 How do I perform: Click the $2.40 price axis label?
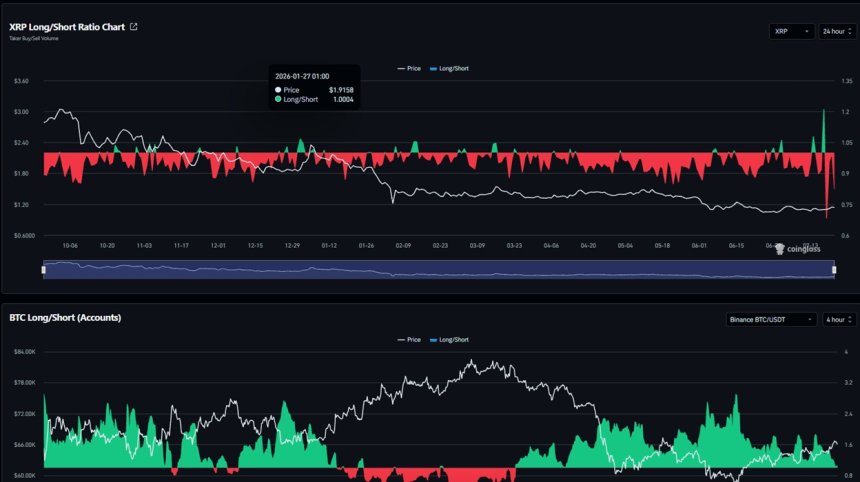click(x=21, y=143)
